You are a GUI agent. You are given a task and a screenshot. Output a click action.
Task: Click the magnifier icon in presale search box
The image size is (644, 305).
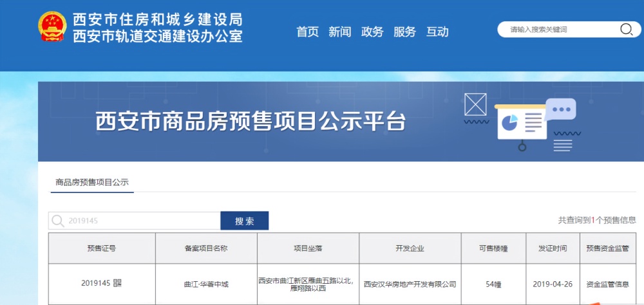pyautogui.click(x=59, y=221)
